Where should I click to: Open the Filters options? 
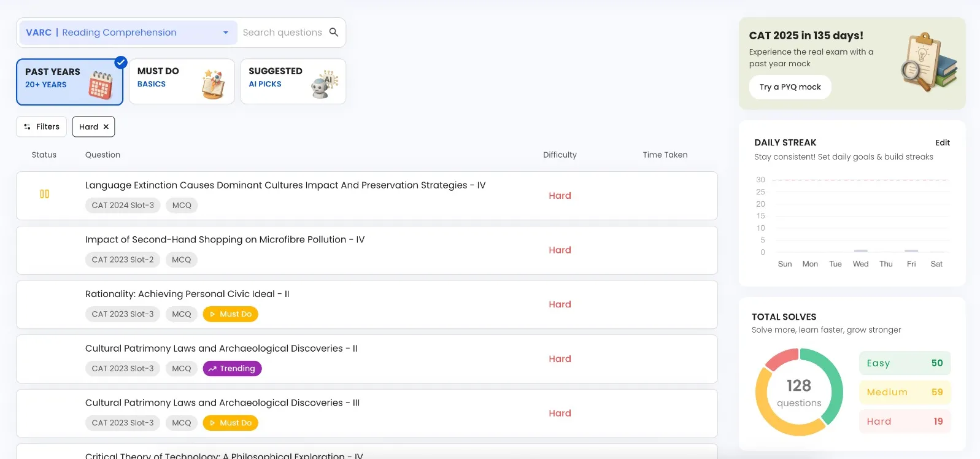tap(42, 127)
